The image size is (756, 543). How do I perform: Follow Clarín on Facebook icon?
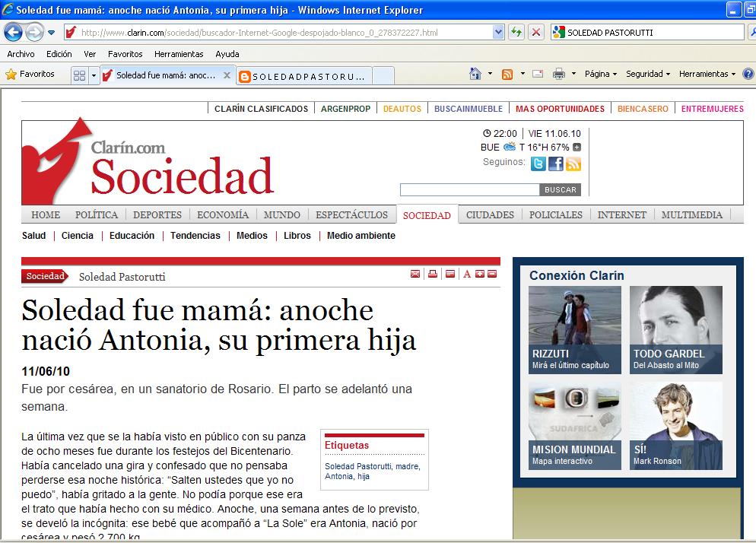click(x=555, y=164)
